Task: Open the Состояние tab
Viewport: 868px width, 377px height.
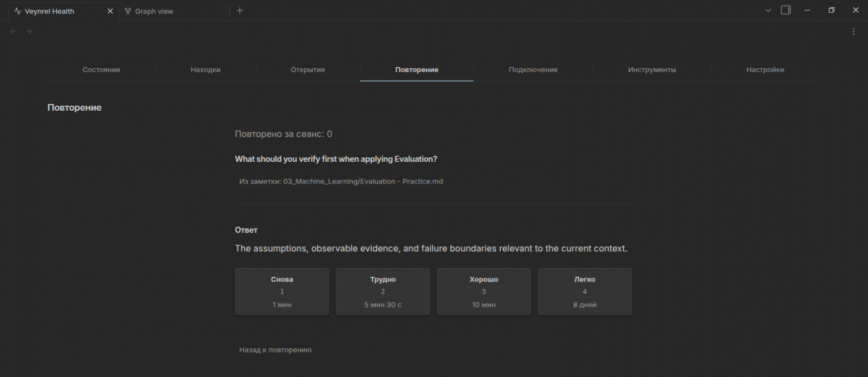Action: 101,70
